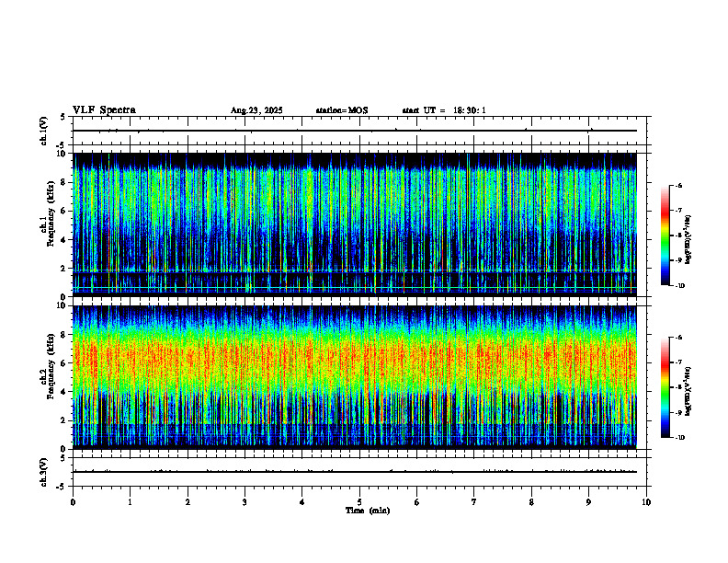The image size is (728, 563).
Task: Click time axis tick label "6"
Action: (x=417, y=502)
